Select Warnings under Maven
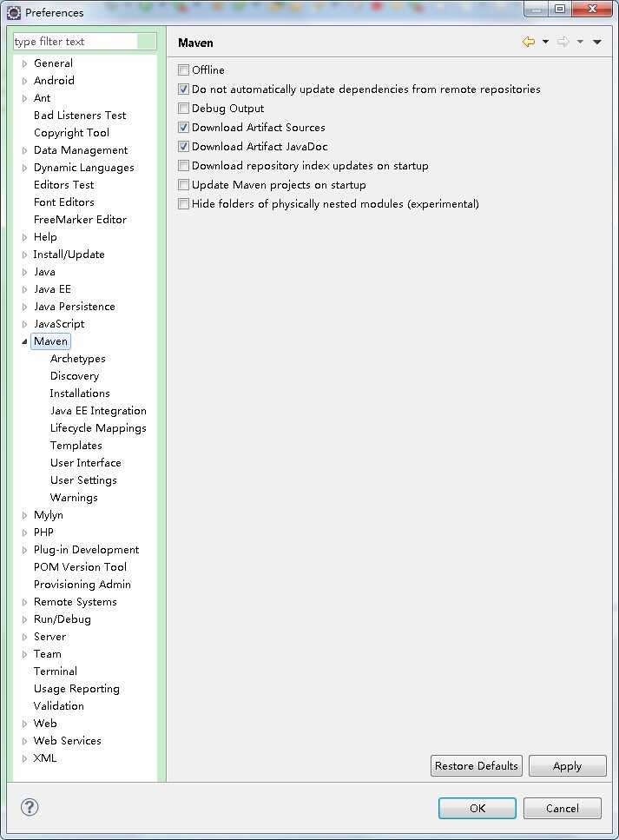 [x=74, y=497]
